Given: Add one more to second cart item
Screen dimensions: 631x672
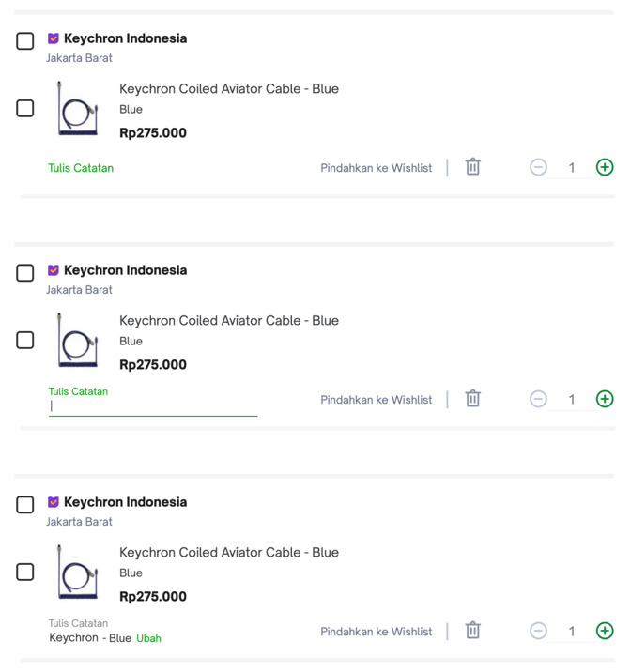Looking at the screenshot, I should point(605,399).
